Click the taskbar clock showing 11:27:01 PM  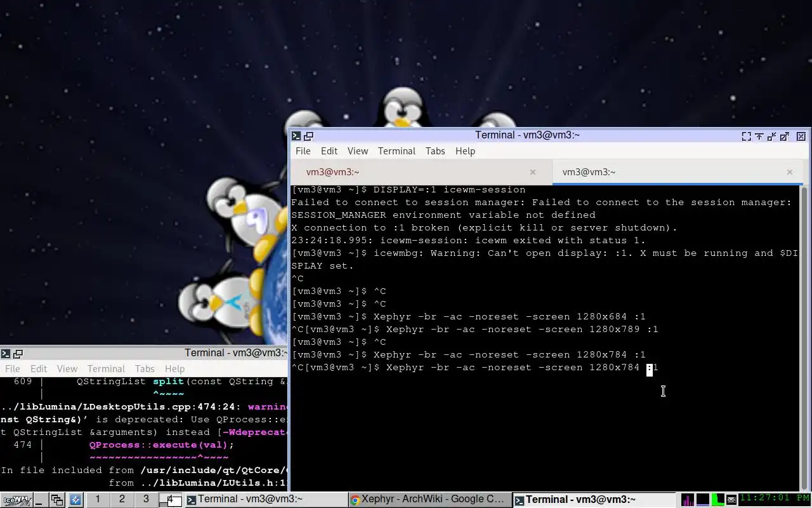coord(775,499)
